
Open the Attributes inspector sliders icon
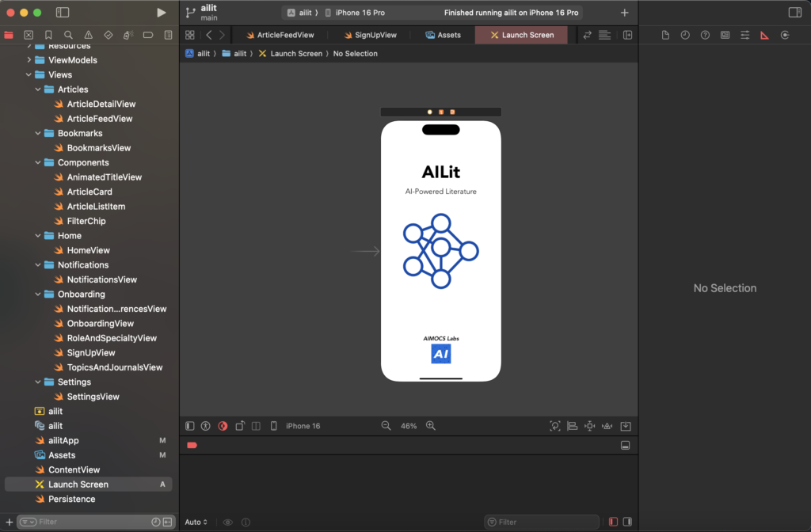pos(744,35)
